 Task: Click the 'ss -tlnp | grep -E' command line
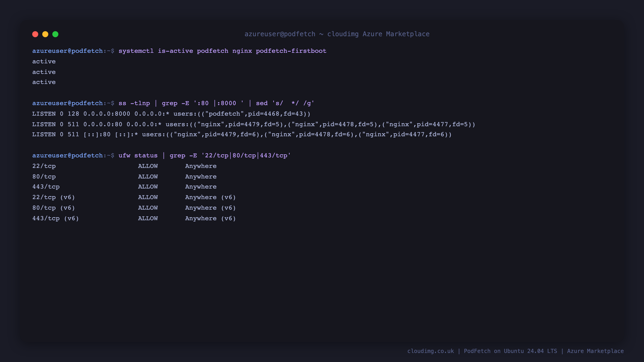pos(216,103)
